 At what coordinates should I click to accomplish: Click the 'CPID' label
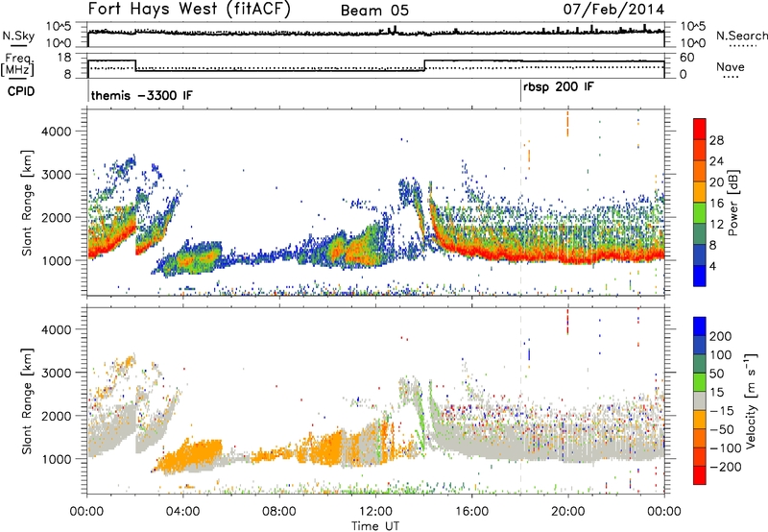click(x=21, y=91)
